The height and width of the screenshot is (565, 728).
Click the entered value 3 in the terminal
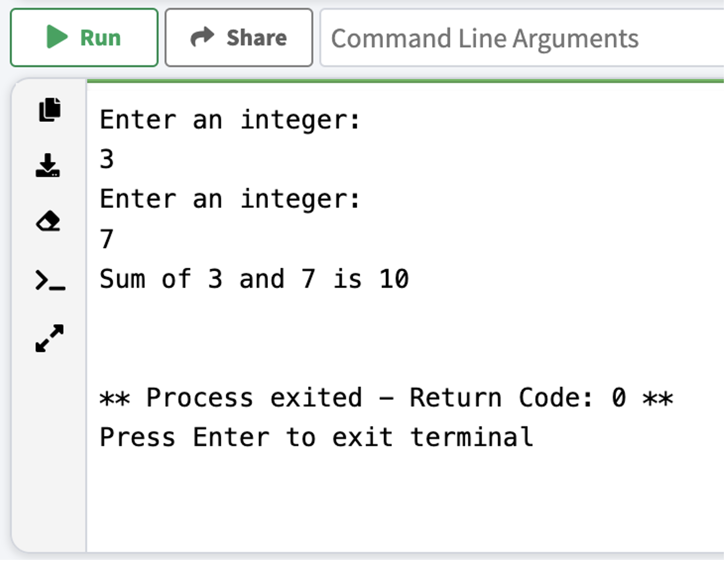(107, 160)
